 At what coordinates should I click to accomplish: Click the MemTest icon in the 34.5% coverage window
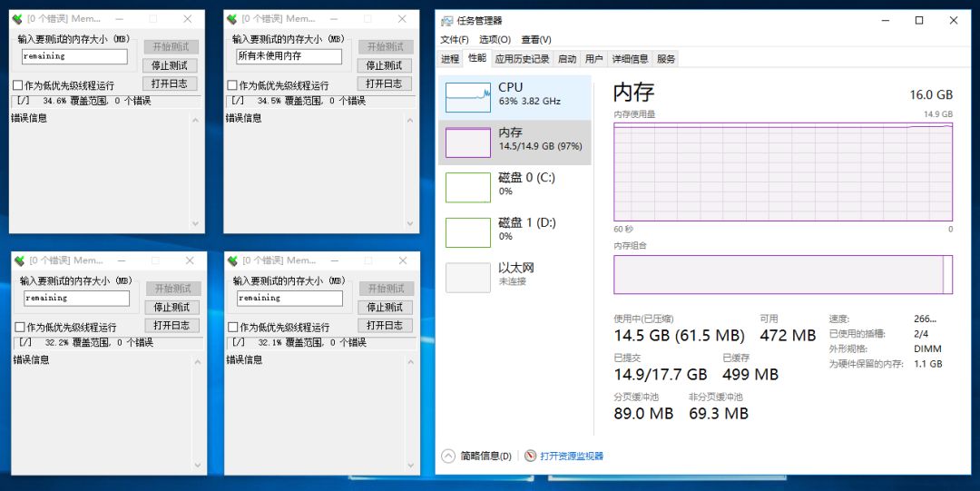(232, 19)
